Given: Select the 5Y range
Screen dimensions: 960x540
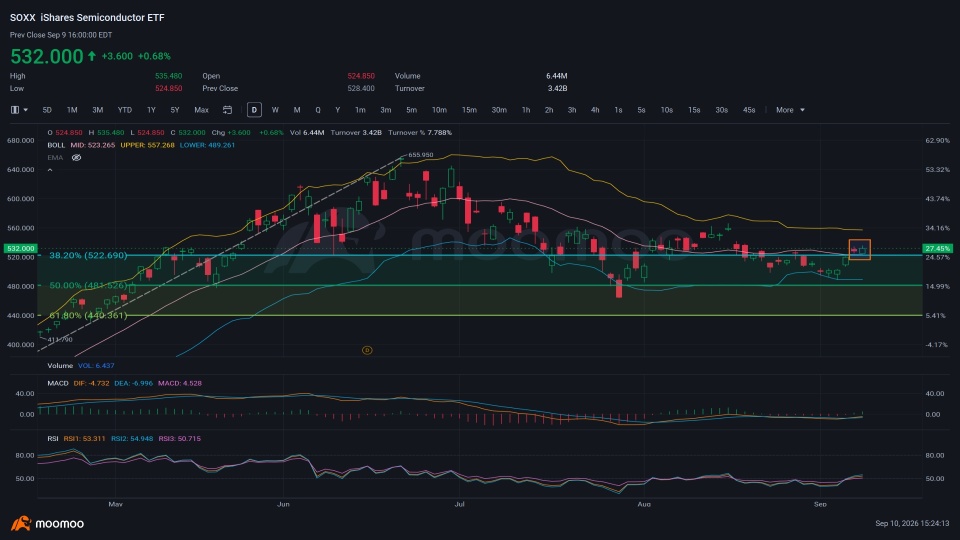Looking at the screenshot, I should coord(175,110).
